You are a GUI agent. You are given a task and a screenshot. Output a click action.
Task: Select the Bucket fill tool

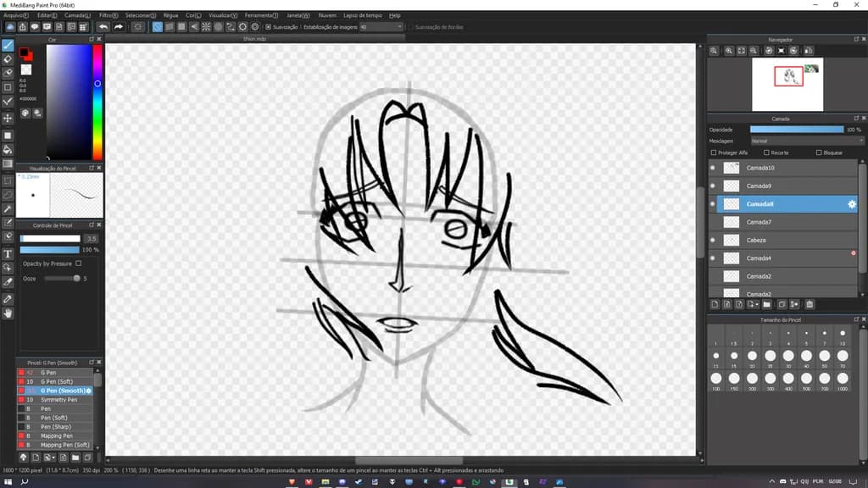tap(8, 149)
